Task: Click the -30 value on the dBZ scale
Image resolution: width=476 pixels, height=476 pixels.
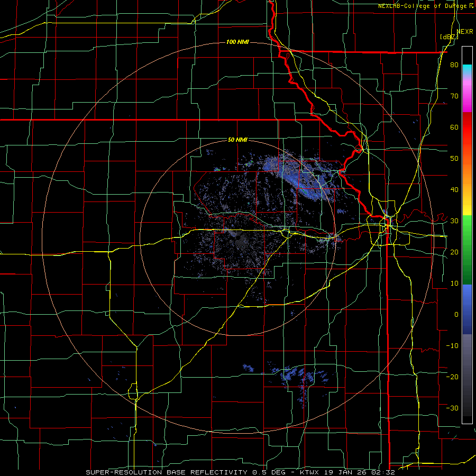Action: [452, 408]
